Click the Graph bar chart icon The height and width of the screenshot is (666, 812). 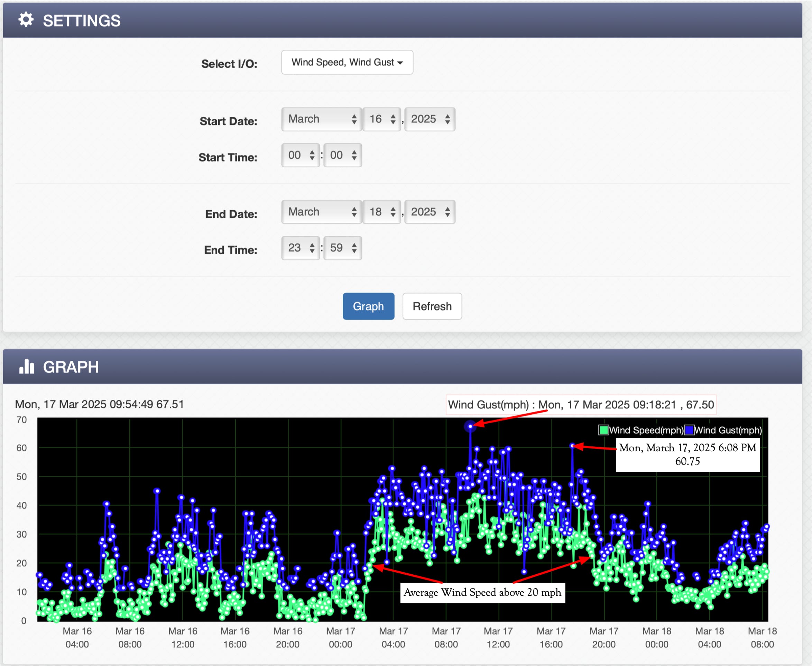click(x=27, y=367)
